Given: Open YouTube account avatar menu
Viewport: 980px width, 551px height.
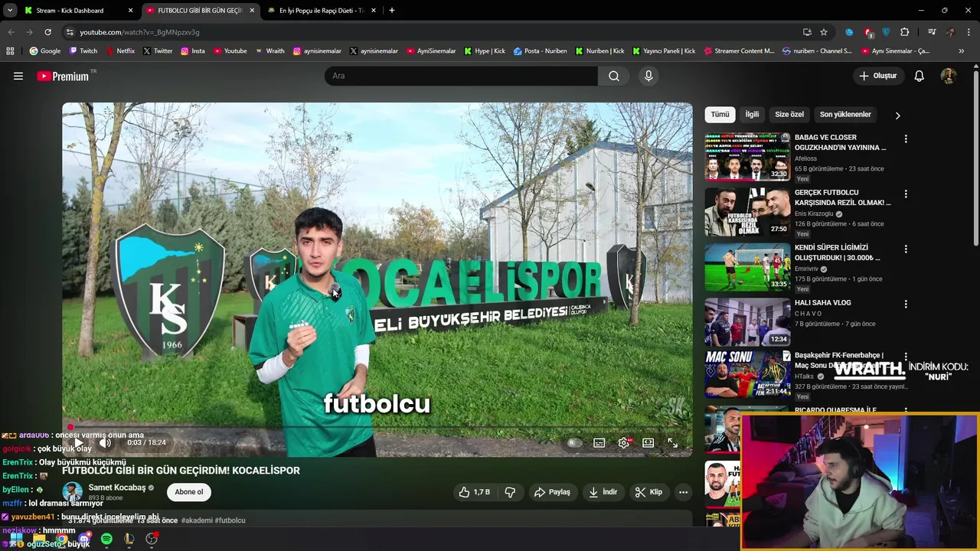Looking at the screenshot, I should pyautogui.click(x=949, y=76).
